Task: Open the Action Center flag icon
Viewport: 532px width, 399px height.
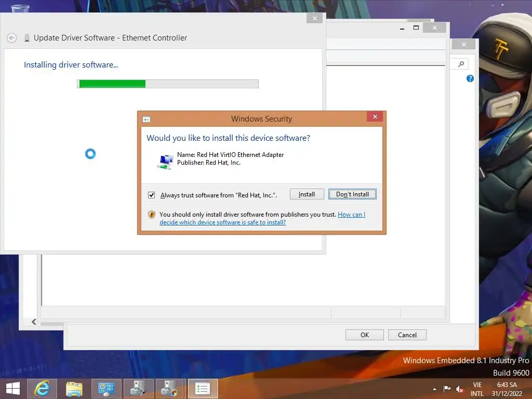Action: [x=447, y=389]
